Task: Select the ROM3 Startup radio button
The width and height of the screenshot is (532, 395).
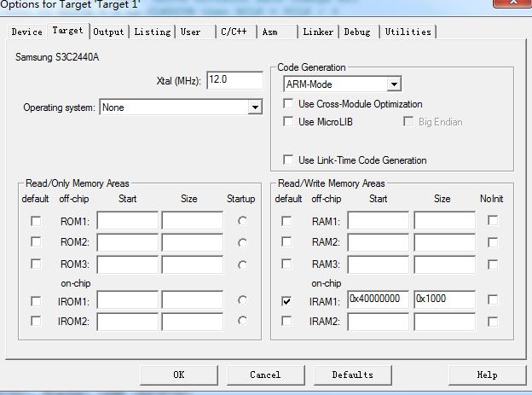Action: point(242,264)
